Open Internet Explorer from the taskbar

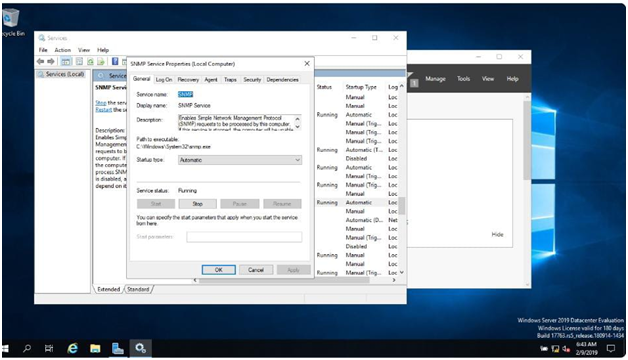72,348
